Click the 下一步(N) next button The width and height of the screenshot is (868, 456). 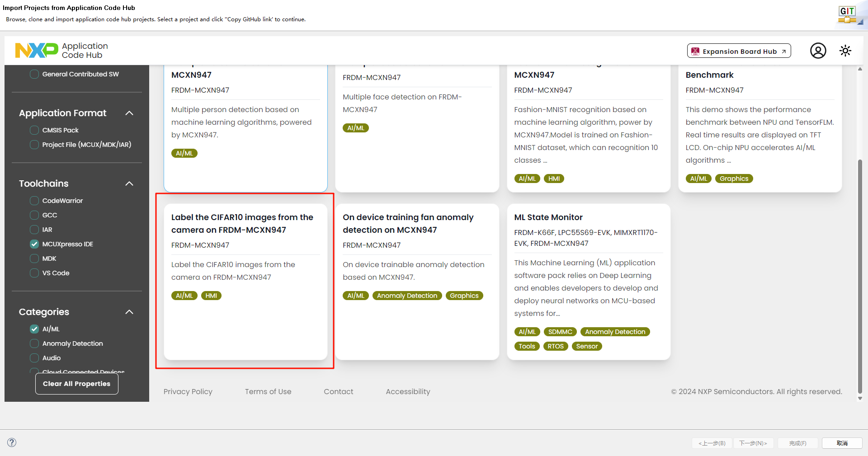753,443
